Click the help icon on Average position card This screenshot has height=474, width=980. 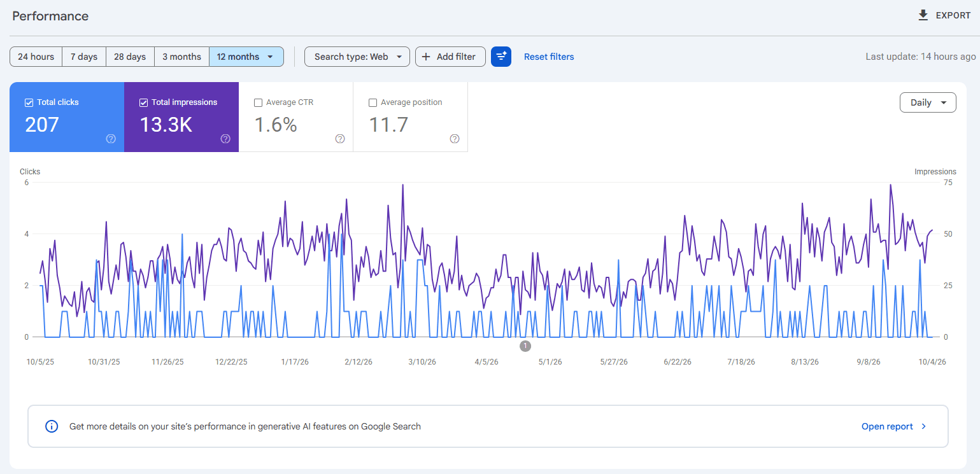point(455,139)
